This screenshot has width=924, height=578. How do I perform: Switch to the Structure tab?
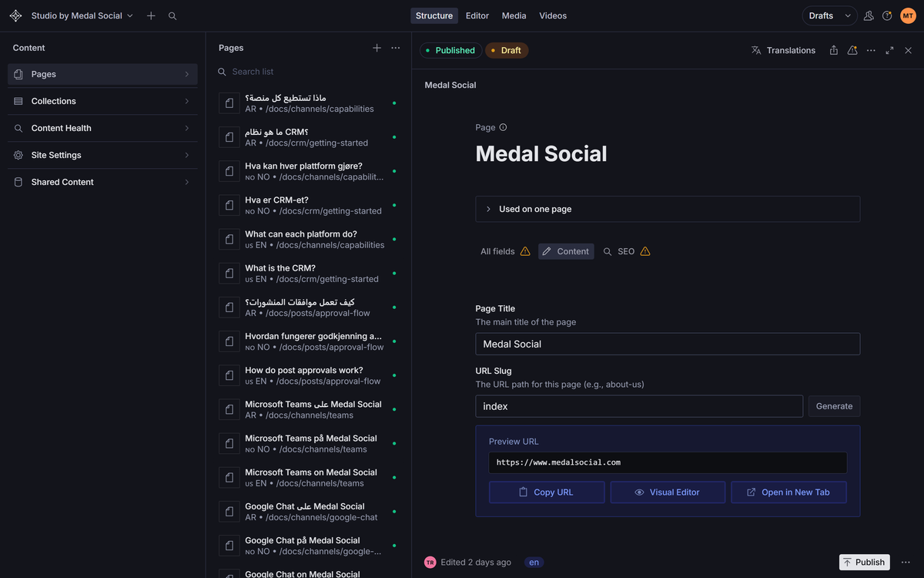434,15
